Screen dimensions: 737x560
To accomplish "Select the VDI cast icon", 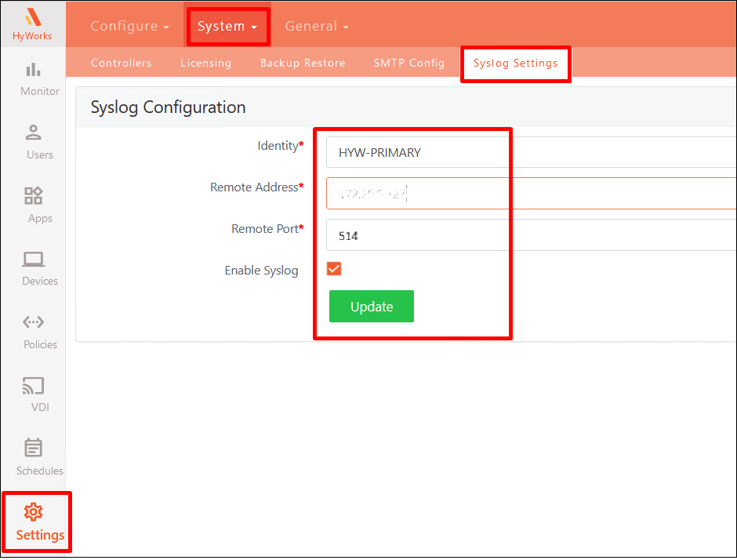I will (x=33, y=385).
